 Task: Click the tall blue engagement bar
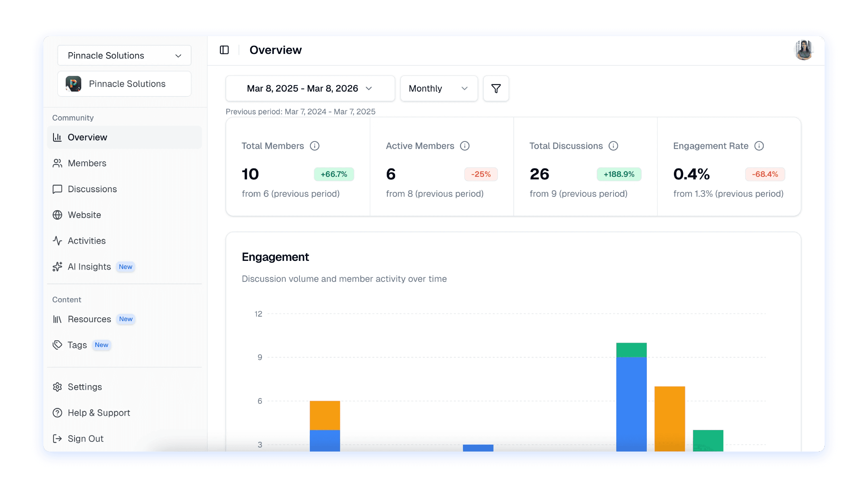(x=631, y=404)
